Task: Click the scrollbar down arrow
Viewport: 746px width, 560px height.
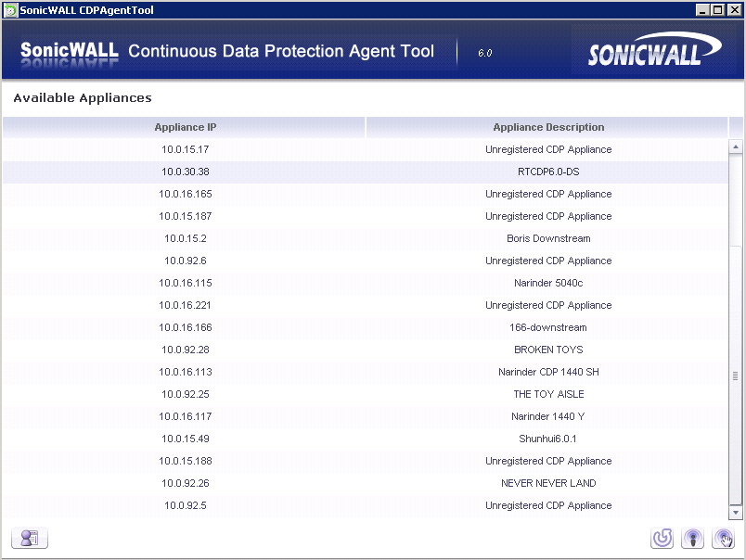Action: 736,513
